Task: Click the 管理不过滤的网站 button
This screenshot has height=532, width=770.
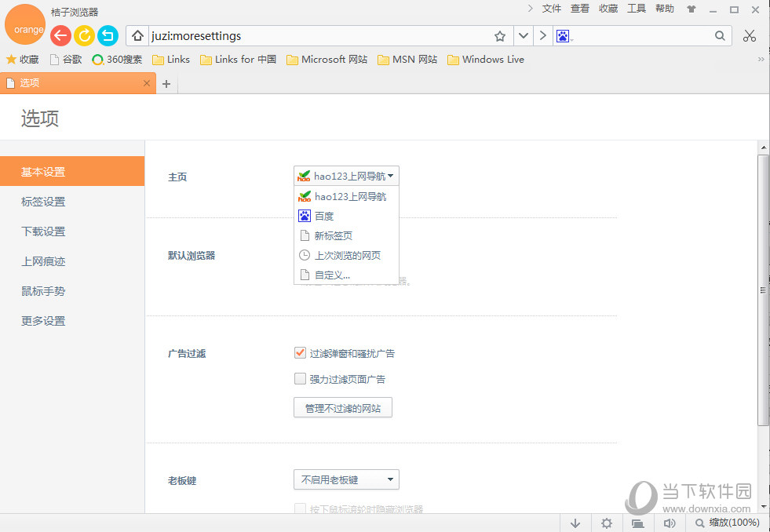Action: click(x=342, y=408)
